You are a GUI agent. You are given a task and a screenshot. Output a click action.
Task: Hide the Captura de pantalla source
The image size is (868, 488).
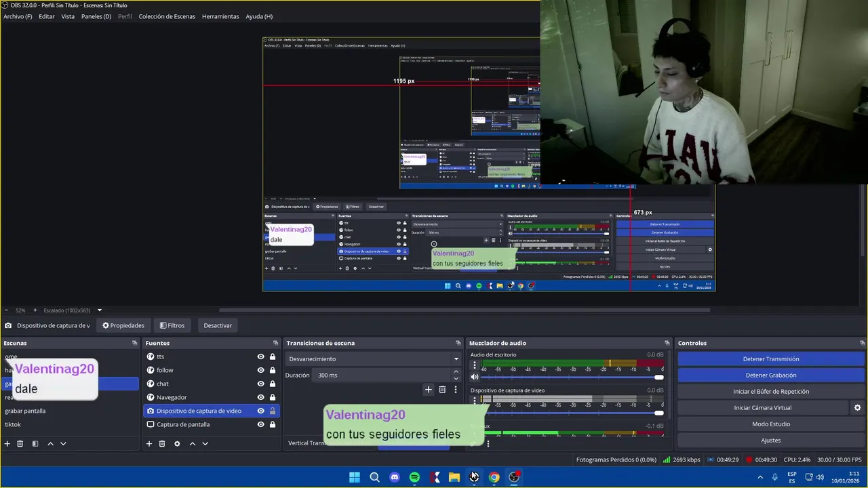pos(260,424)
